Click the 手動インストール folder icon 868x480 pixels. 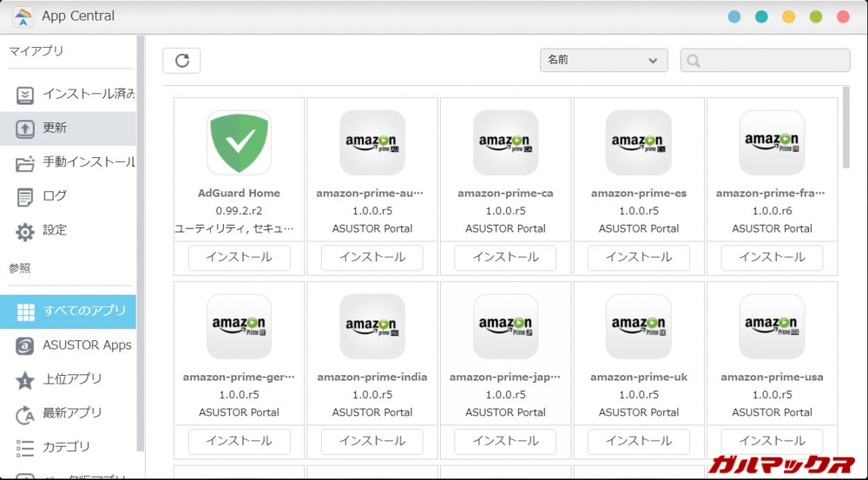(25, 162)
